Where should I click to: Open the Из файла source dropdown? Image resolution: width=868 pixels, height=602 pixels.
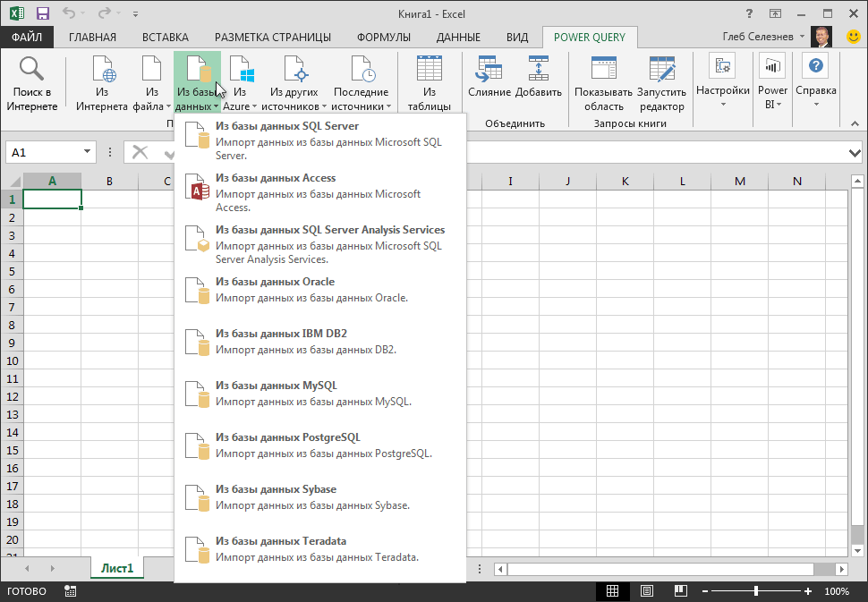pyautogui.click(x=152, y=83)
